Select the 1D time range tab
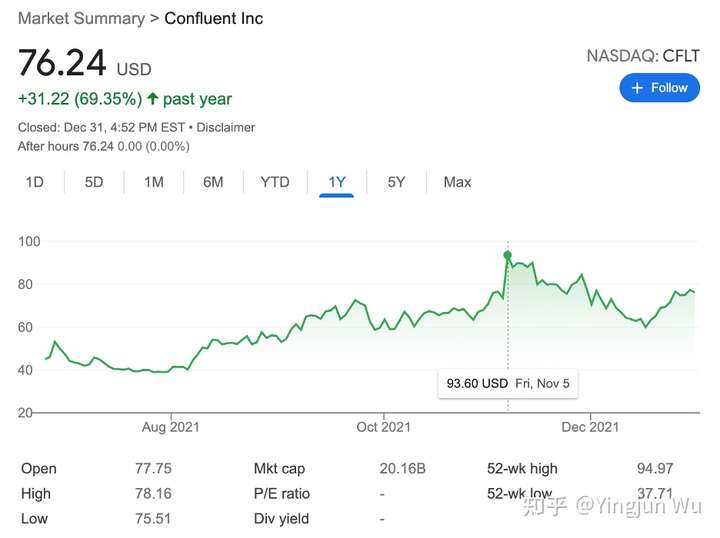 [34, 182]
